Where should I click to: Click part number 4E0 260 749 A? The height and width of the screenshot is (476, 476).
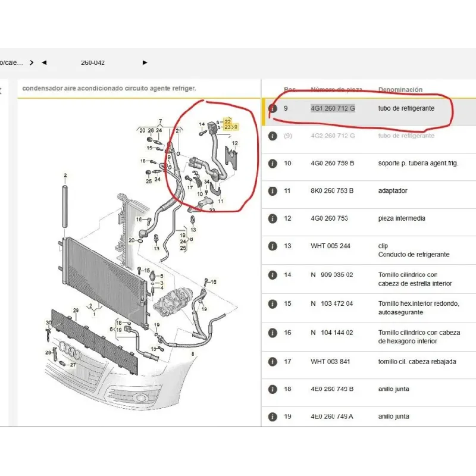coord(332,416)
